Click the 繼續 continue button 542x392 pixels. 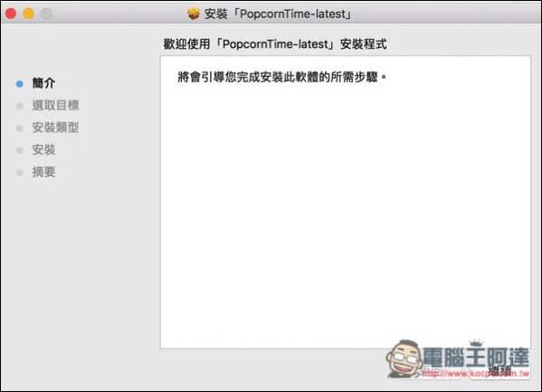point(499,371)
